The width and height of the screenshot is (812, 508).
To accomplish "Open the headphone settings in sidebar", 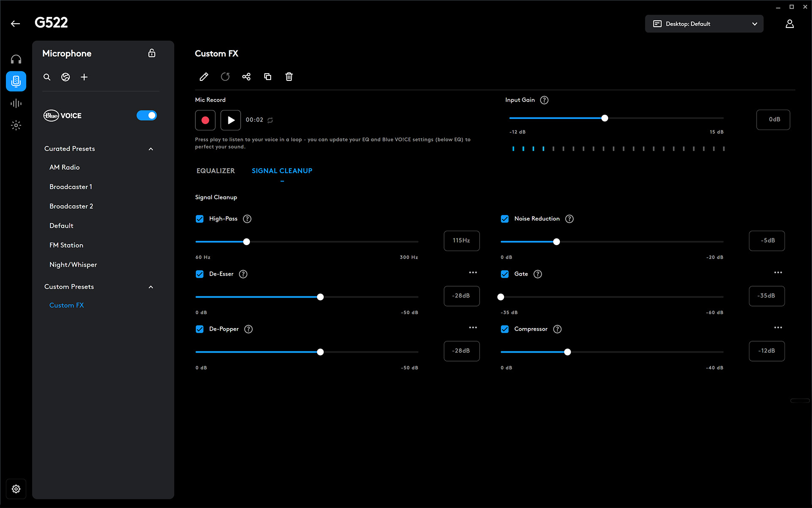I will pyautogui.click(x=16, y=59).
